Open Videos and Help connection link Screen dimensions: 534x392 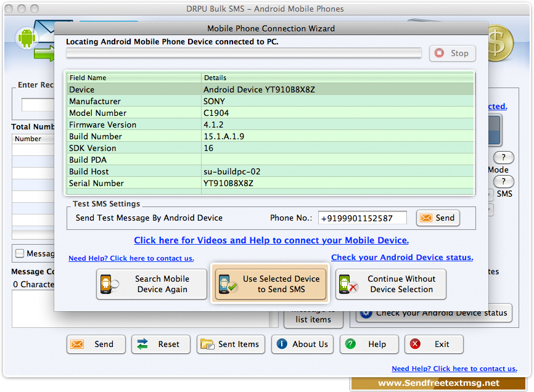click(x=271, y=240)
